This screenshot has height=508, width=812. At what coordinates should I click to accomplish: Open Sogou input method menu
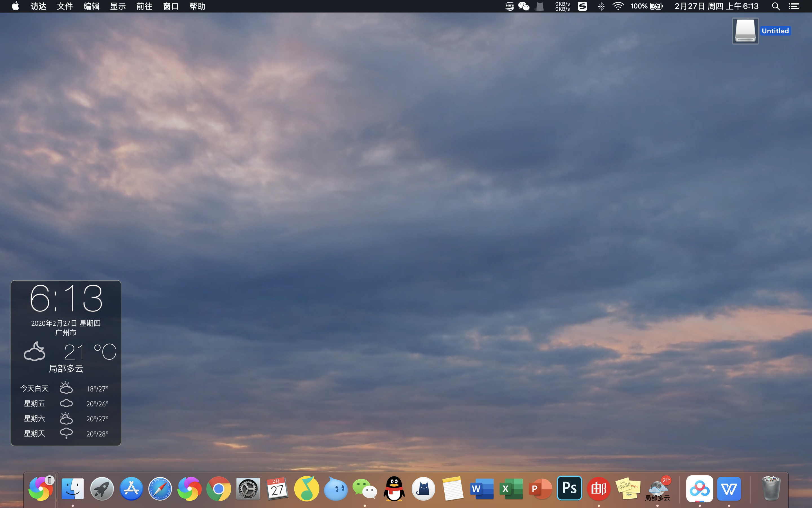582,6
